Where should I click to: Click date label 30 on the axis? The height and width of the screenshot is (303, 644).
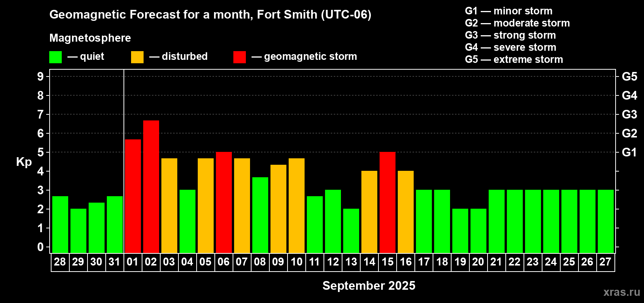[x=96, y=262]
